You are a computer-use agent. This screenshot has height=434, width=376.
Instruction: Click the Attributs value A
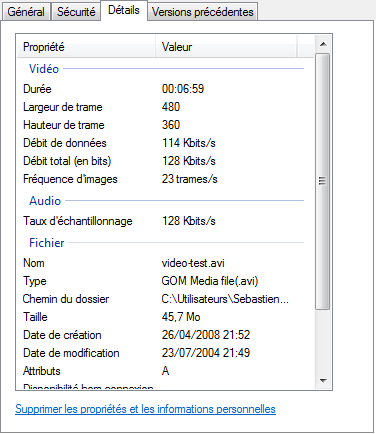pos(165,371)
